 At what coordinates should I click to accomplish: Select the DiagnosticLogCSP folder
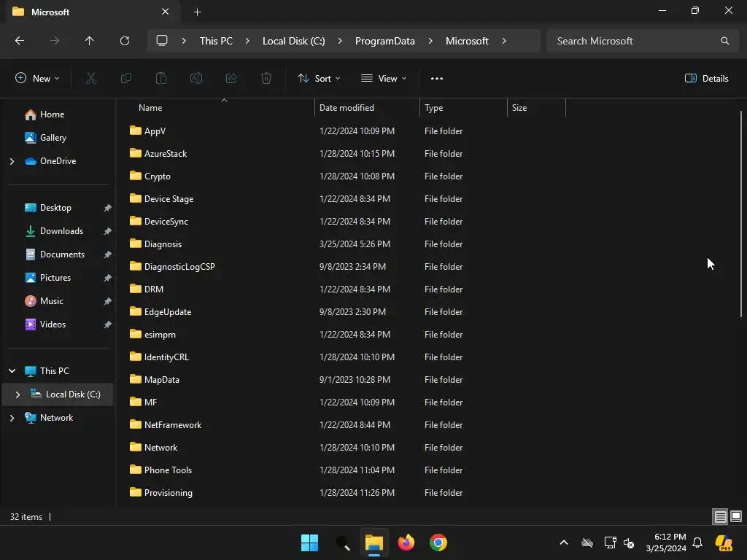point(179,267)
